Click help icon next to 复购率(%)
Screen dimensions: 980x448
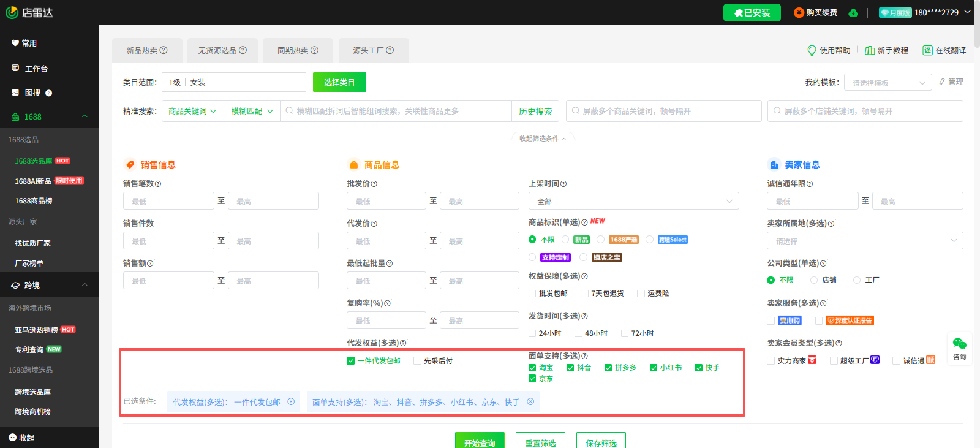[x=387, y=303]
